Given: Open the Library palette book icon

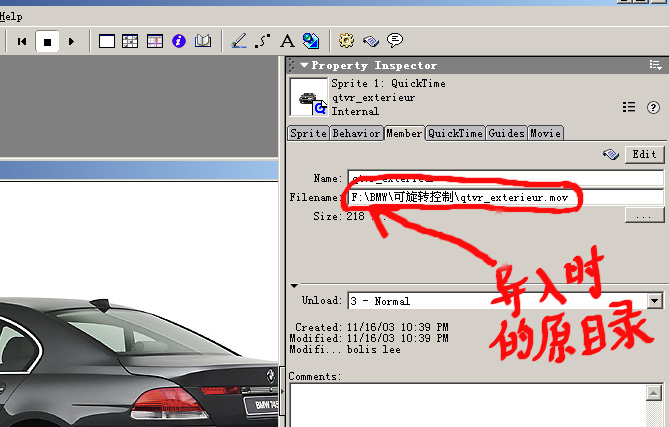Looking at the screenshot, I should (203, 41).
